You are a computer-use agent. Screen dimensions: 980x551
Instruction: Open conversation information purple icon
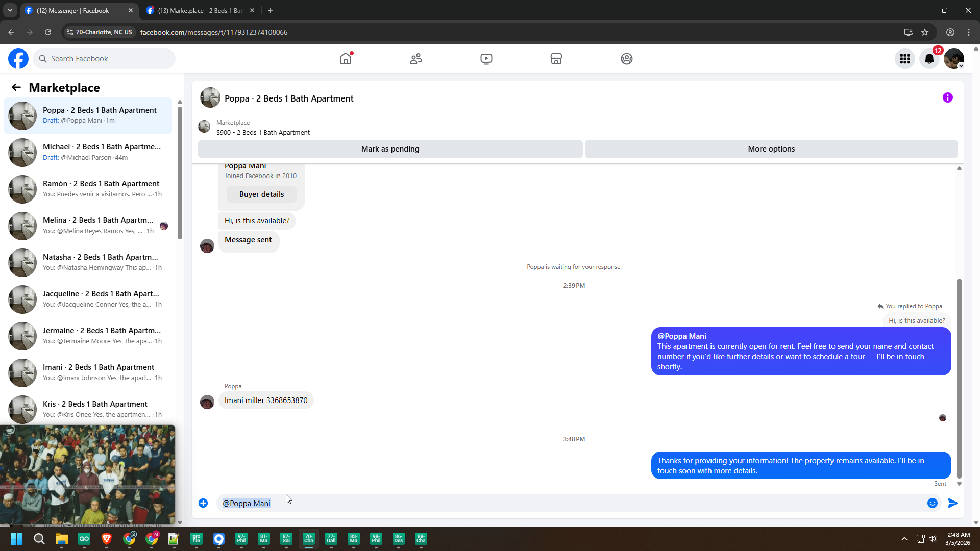pos(948,97)
